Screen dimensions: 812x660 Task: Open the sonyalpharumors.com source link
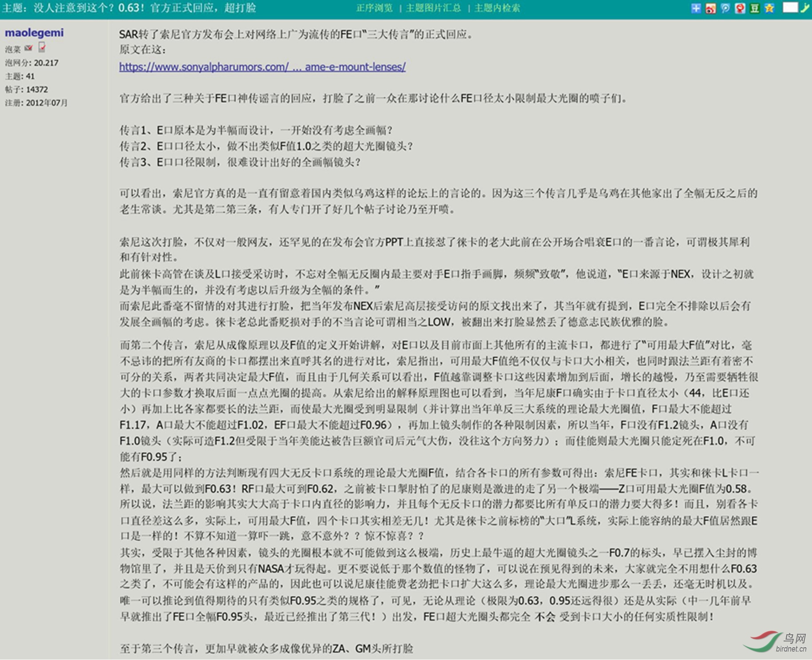point(262,67)
